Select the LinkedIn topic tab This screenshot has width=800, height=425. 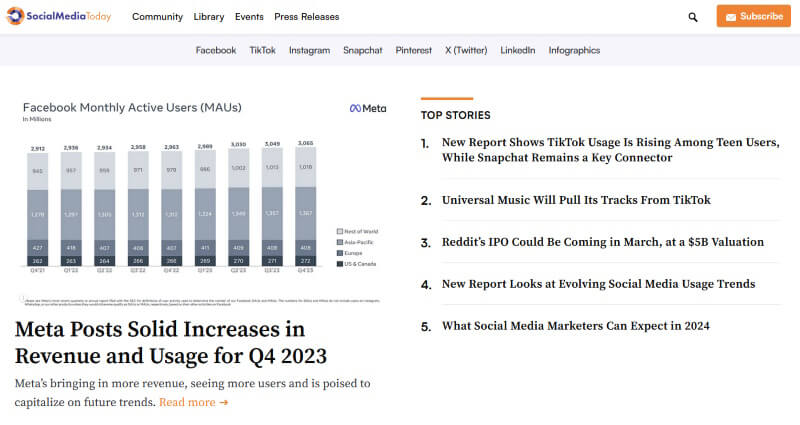click(x=517, y=50)
